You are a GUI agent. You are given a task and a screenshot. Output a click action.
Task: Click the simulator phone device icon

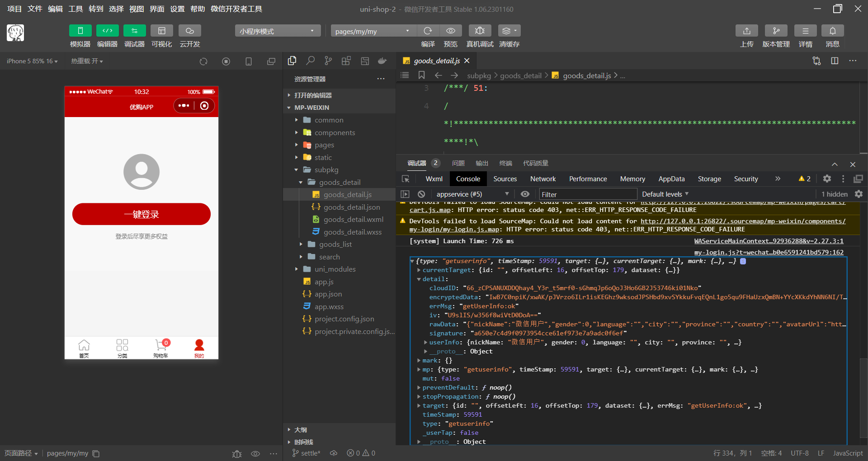(249, 61)
